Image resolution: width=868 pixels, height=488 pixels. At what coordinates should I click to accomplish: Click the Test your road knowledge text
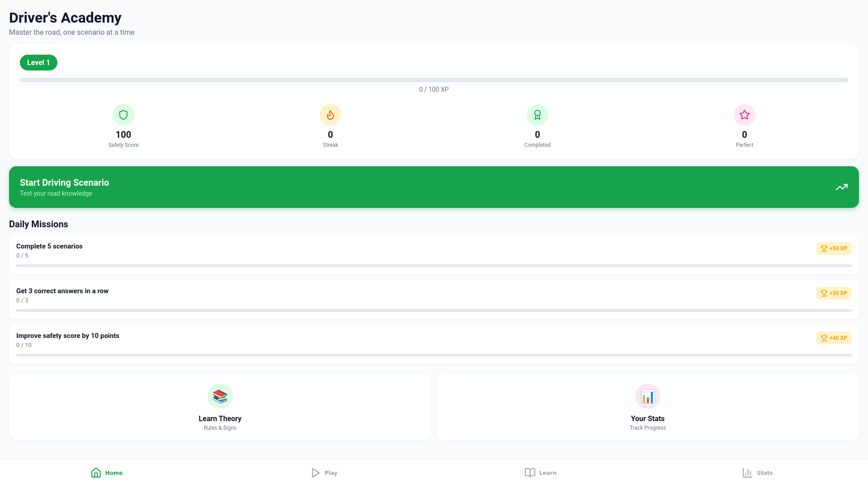[x=56, y=193]
